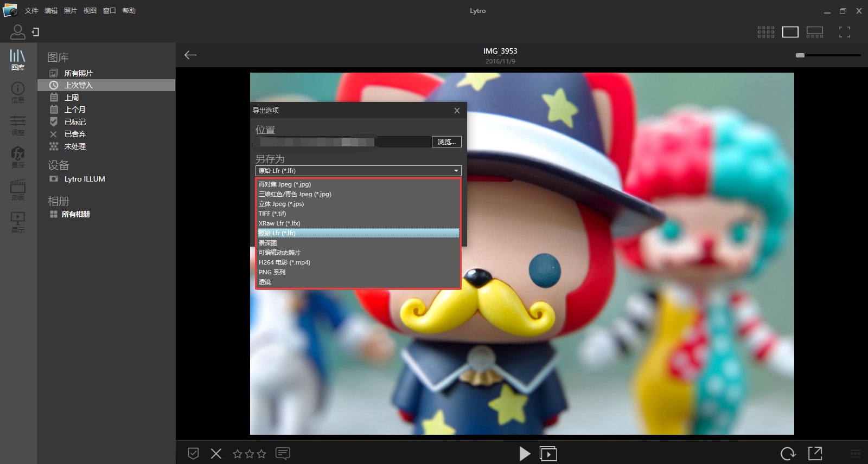Open the 文件 menu

31,11
